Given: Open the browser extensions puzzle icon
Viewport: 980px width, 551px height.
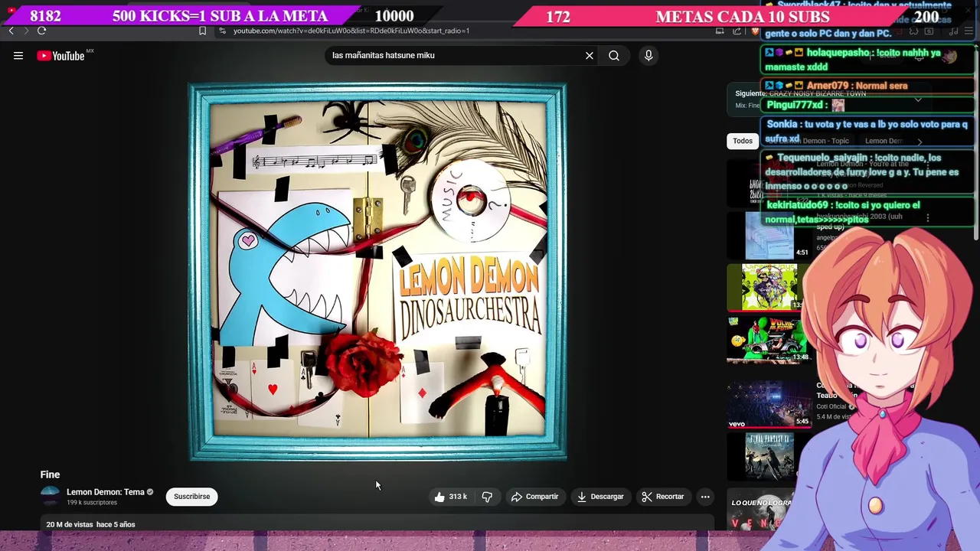Looking at the screenshot, I should click(913, 31).
